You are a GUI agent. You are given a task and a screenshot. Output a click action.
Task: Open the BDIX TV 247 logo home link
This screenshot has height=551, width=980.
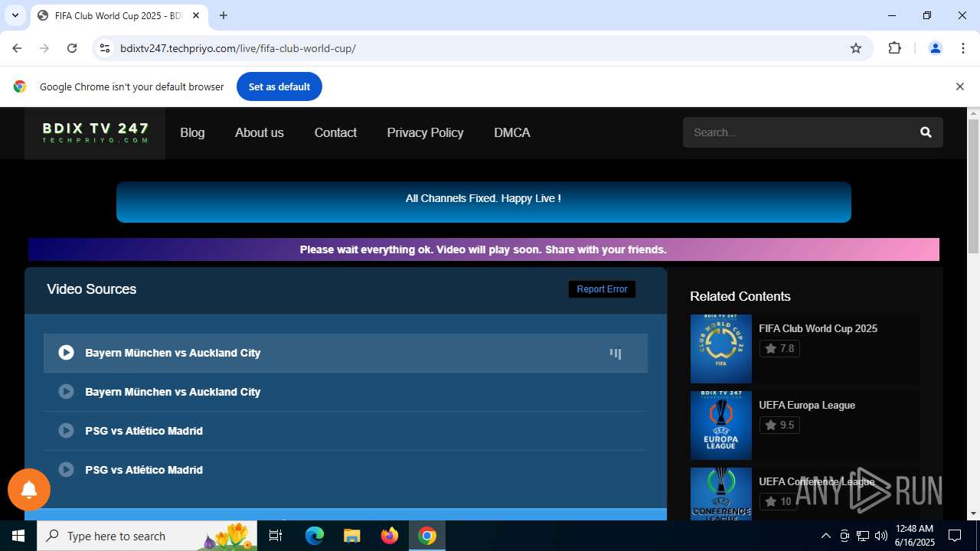coord(95,133)
